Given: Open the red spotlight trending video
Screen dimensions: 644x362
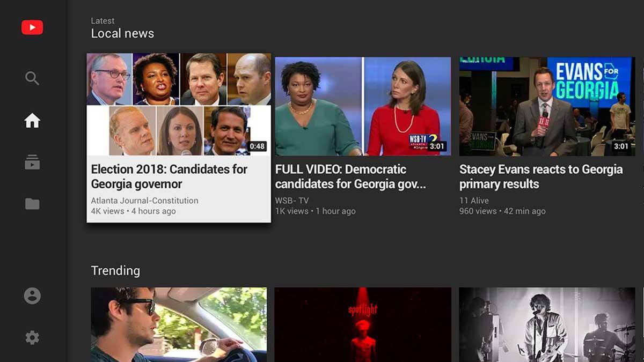Looking at the screenshot, I should click(x=363, y=324).
